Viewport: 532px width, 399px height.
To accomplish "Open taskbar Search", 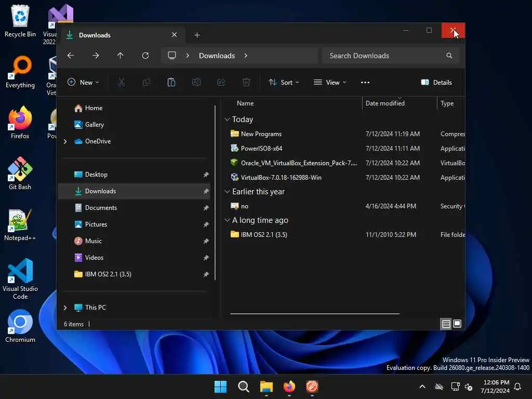I will (243, 387).
